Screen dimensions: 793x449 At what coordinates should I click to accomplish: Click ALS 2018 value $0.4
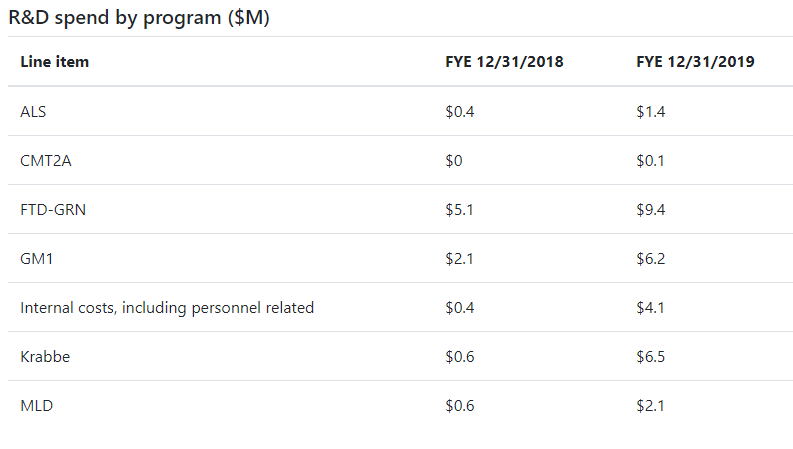[460, 111]
